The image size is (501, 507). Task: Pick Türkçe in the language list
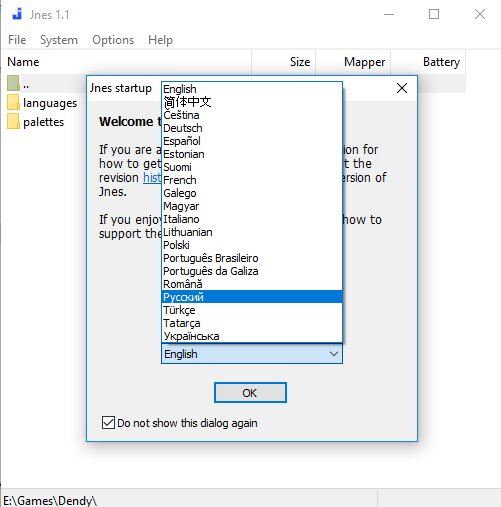click(252, 310)
